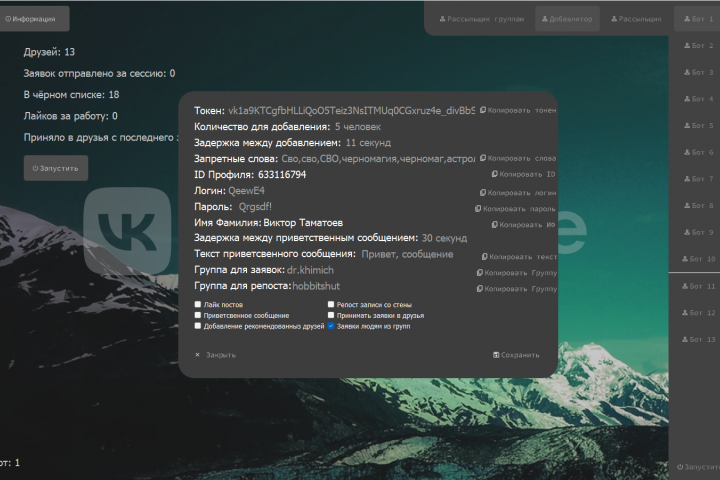
Task: Copy the hobbitshut repost group
Action: (x=516, y=288)
